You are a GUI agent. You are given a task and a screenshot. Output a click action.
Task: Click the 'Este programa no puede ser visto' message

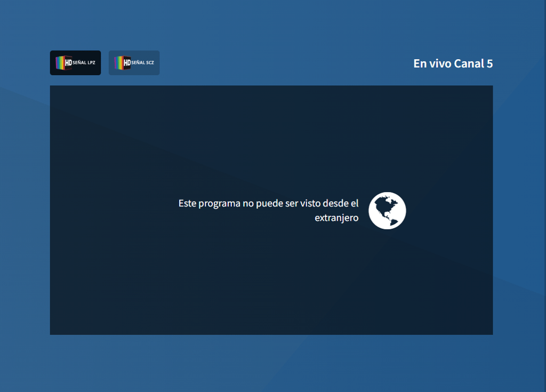coord(269,211)
